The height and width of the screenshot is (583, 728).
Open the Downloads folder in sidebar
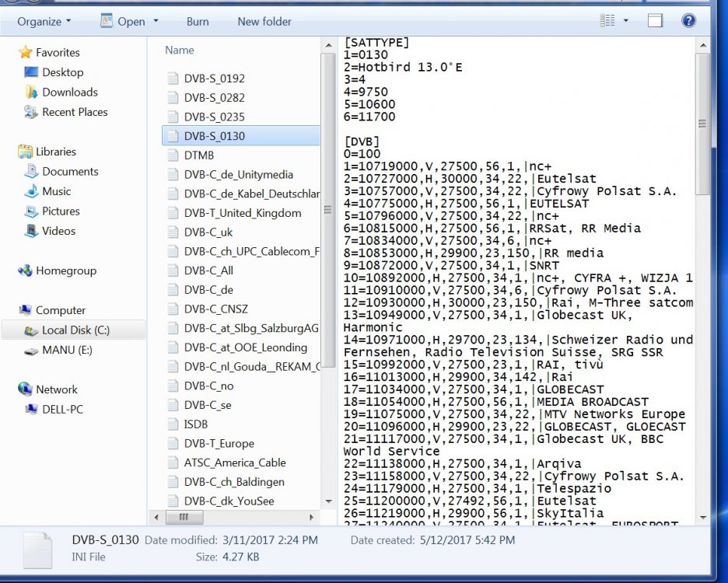pyautogui.click(x=69, y=92)
